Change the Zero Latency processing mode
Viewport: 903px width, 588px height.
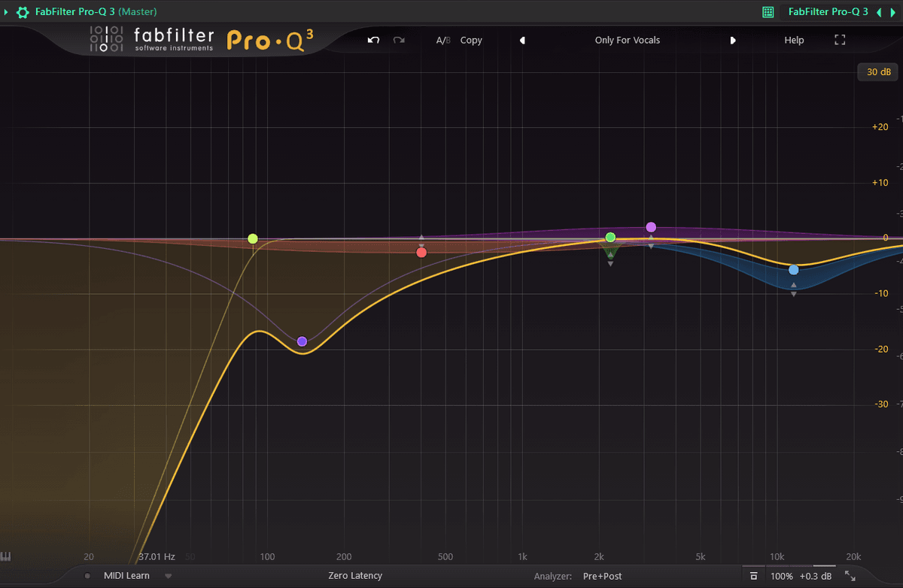(355, 576)
